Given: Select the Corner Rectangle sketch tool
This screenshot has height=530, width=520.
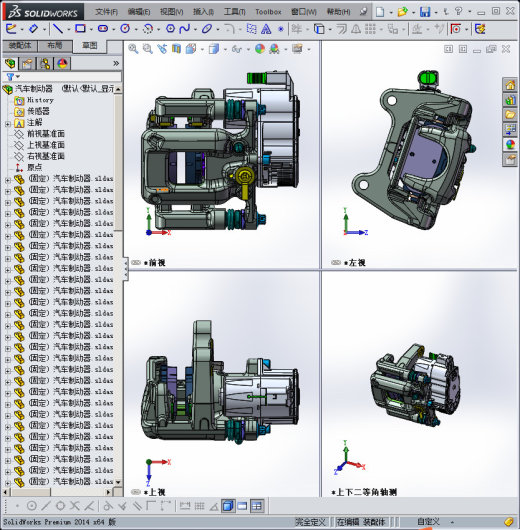Looking at the screenshot, I should 80,29.
